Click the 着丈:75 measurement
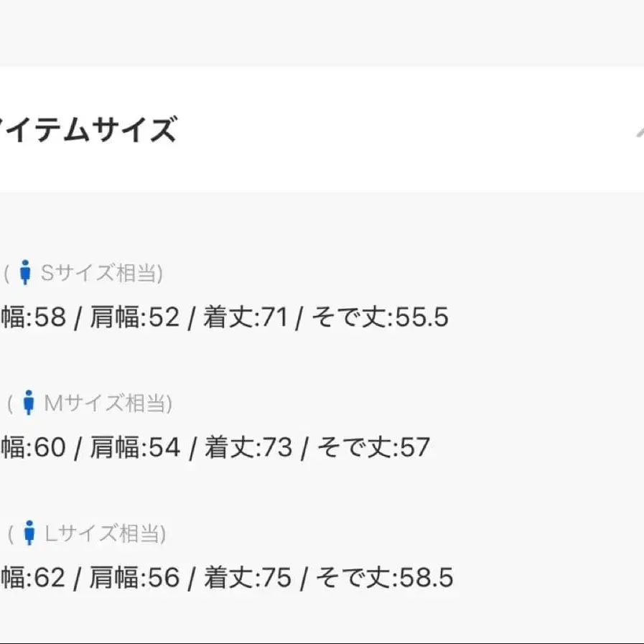Image resolution: width=644 pixels, height=644 pixels. pyautogui.click(x=248, y=578)
